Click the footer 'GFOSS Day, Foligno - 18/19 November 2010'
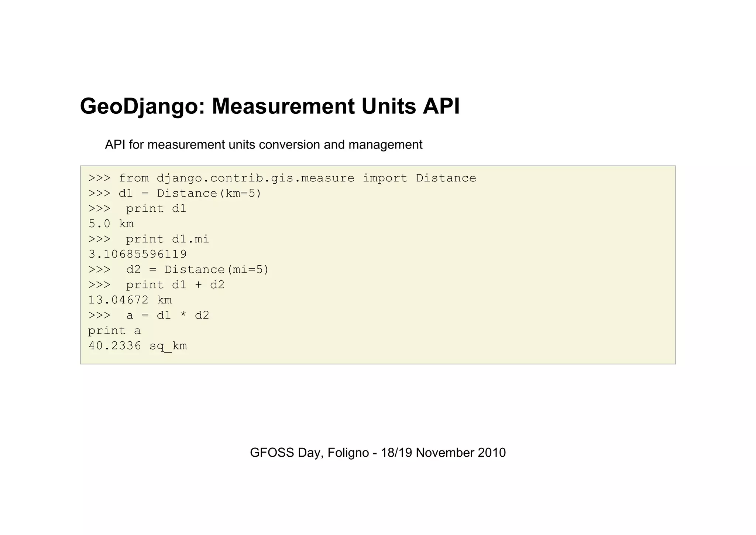756x535 pixels. (x=378, y=453)
